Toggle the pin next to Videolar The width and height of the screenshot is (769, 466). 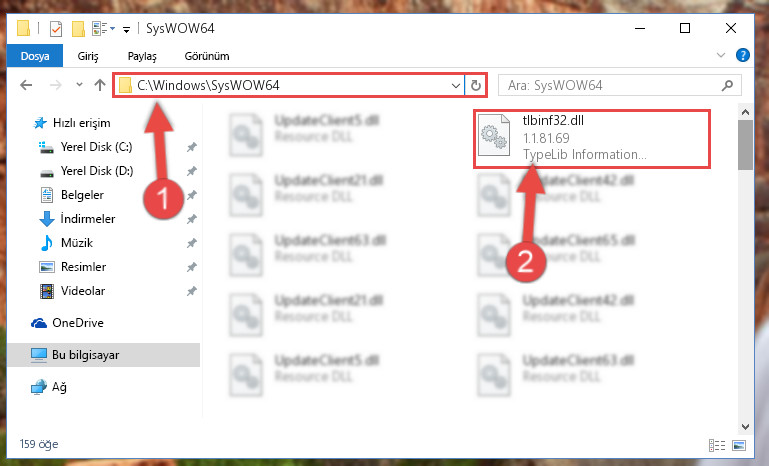tap(192, 291)
